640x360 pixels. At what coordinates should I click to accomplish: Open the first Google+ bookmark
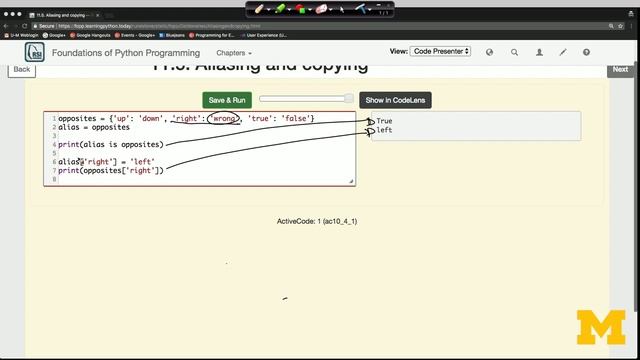(54, 35)
